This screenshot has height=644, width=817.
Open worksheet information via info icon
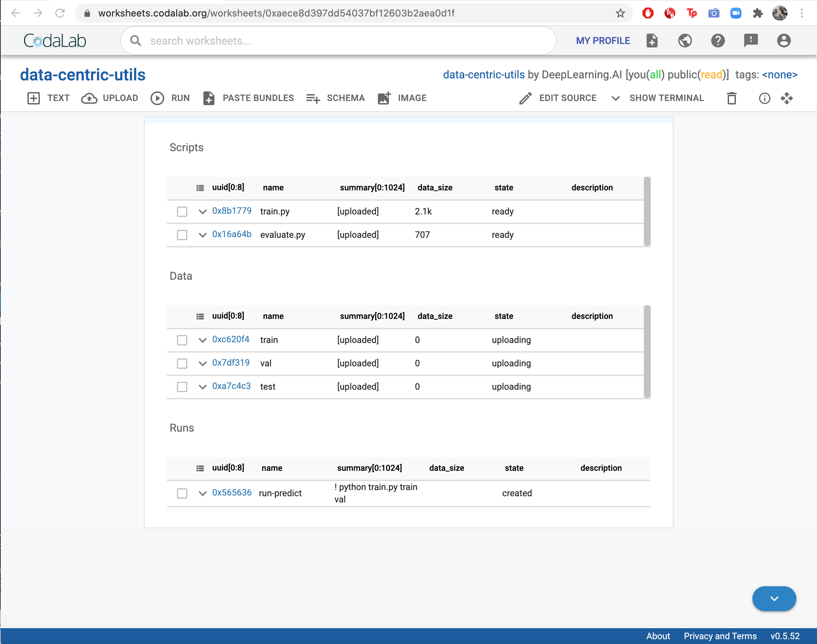click(x=764, y=98)
